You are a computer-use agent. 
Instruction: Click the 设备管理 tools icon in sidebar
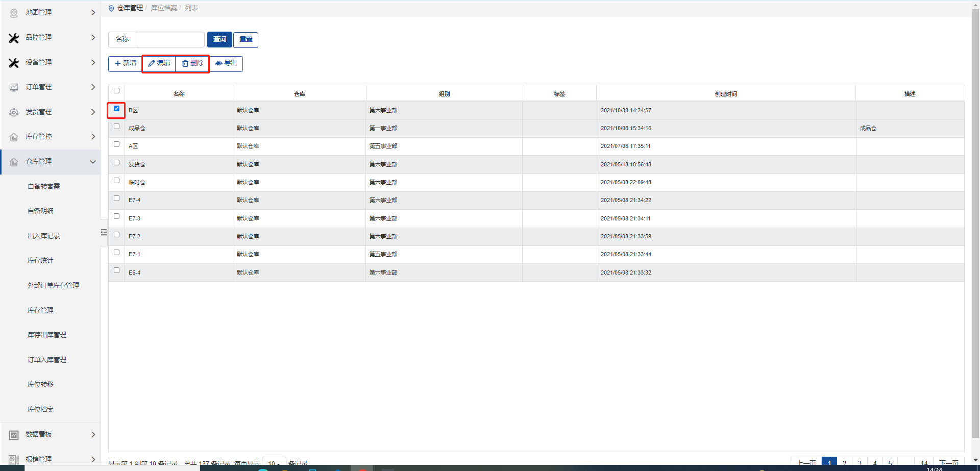[x=14, y=63]
